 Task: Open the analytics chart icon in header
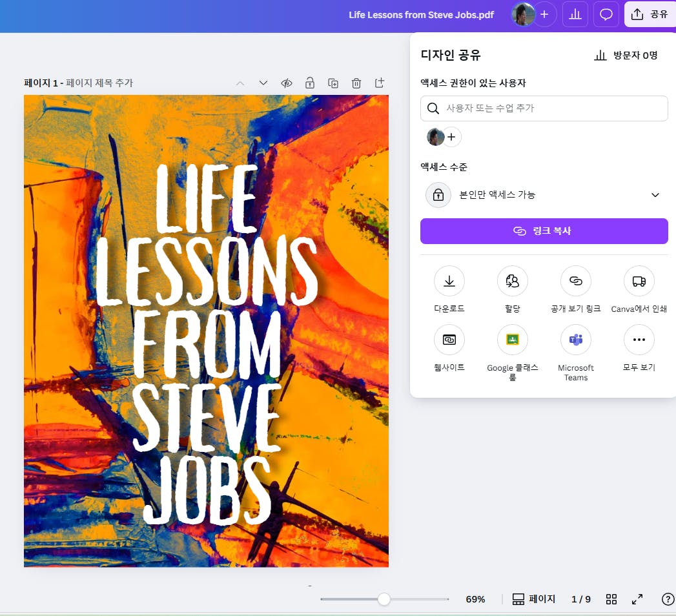(x=575, y=15)
